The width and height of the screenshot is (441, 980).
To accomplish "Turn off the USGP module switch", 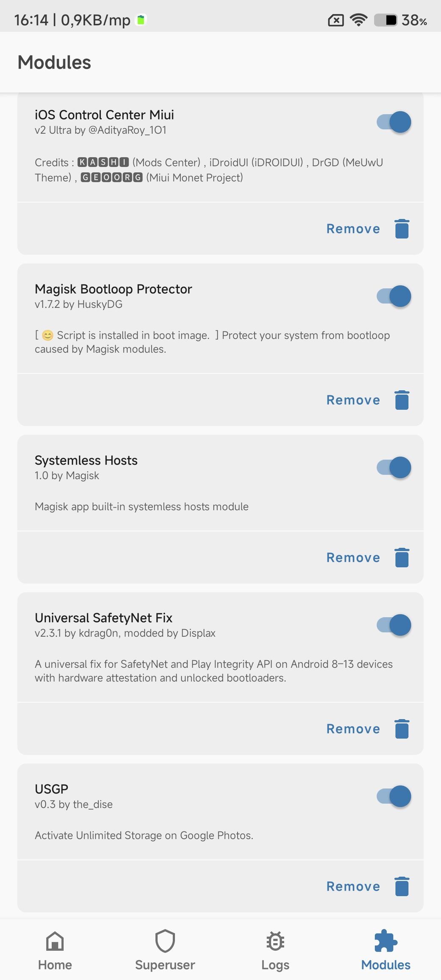I will (394, 796).
